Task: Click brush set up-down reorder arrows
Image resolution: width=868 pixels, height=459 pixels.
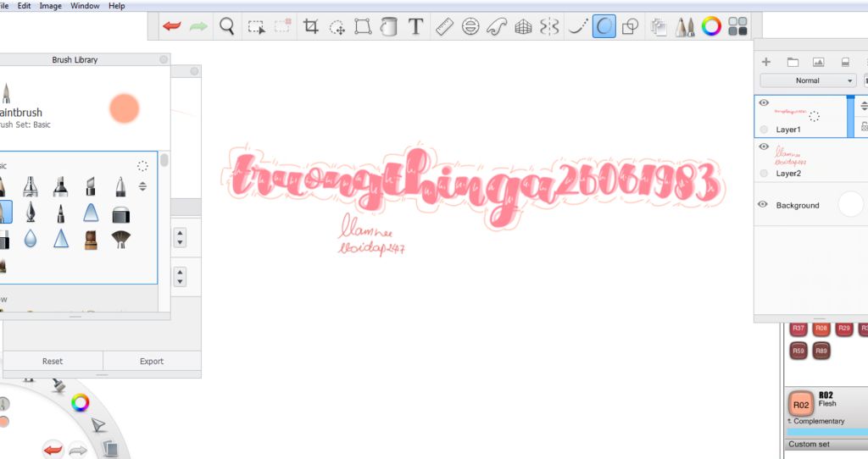Action: tap(142, 186)
